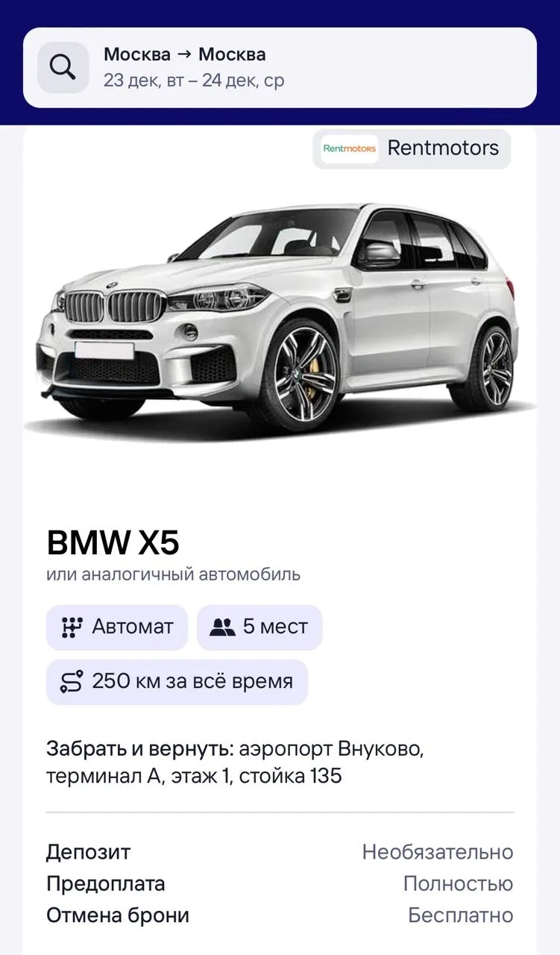The image size is (560, 955).
Task: Click the Rentmotors logo icon
Action: pyautogui.click(x=349, y=148)
